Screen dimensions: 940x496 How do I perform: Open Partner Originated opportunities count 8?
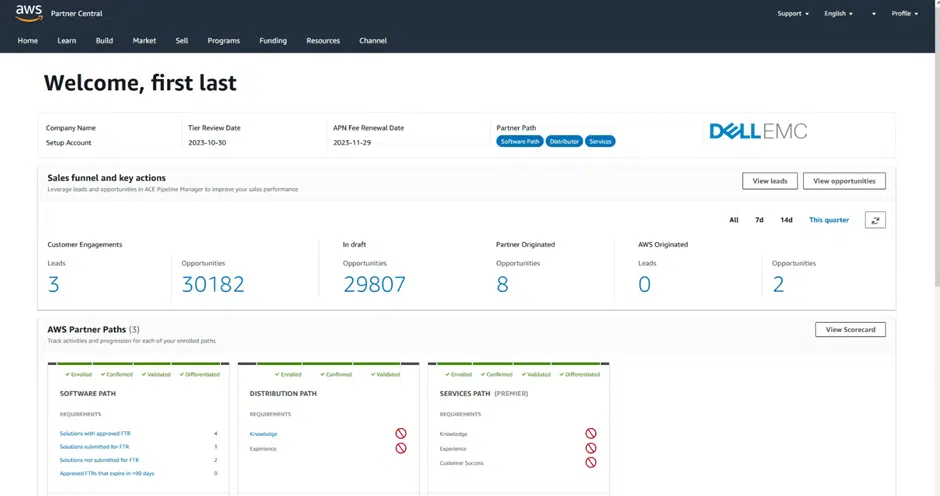click(x=502, y=284)
